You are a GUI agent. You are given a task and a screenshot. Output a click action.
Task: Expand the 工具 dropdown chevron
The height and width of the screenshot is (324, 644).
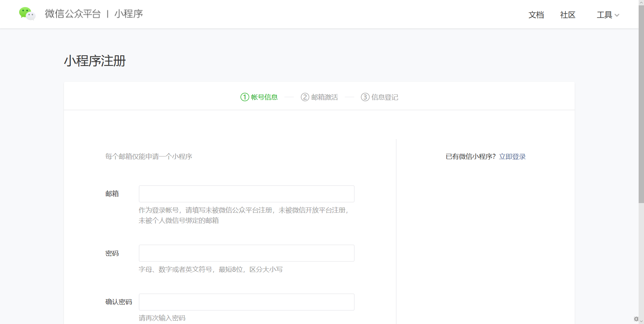tap(617, 15)
